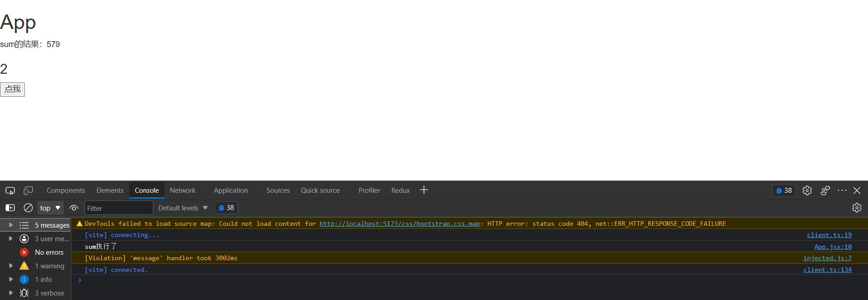
Task: Click the plus icon for more tools
Action: tap(424, 190)
